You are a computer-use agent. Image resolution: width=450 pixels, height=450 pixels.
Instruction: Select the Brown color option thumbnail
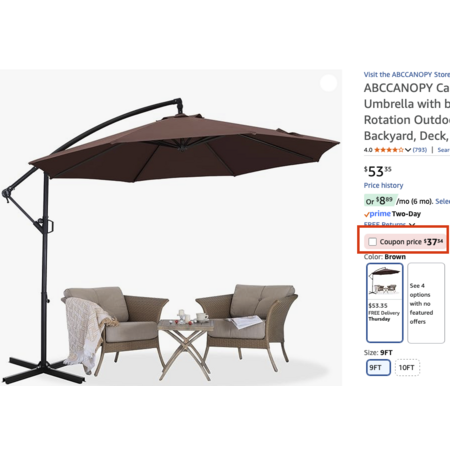pyautogui.click(x=385, y=303)
